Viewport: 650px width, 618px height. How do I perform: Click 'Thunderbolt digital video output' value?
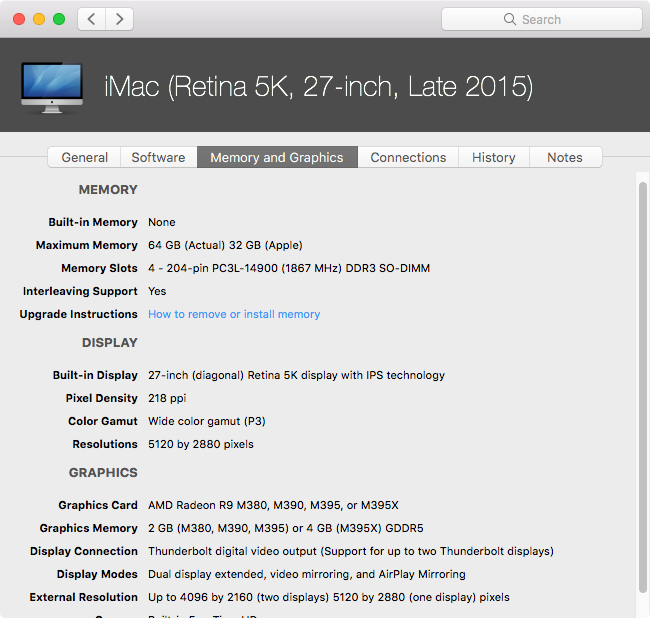point(351,551)
